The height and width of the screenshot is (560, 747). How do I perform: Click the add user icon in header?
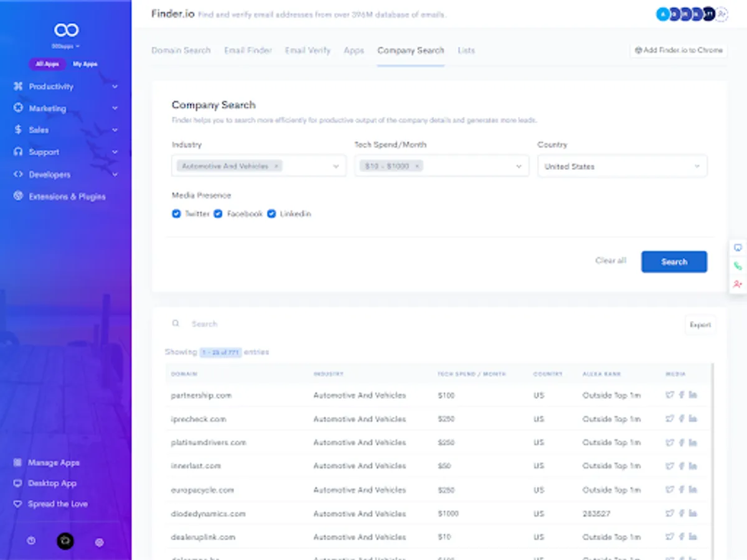click(x=721, y=14)
